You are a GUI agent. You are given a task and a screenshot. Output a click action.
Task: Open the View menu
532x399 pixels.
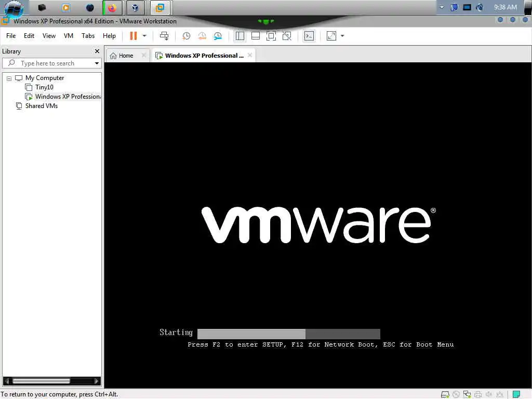point(49,36)
